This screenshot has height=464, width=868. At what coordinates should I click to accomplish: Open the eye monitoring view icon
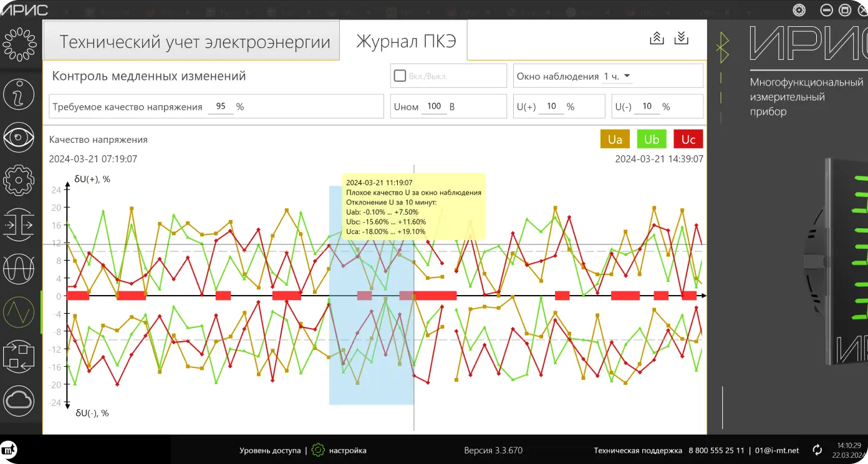coord(19,137)
